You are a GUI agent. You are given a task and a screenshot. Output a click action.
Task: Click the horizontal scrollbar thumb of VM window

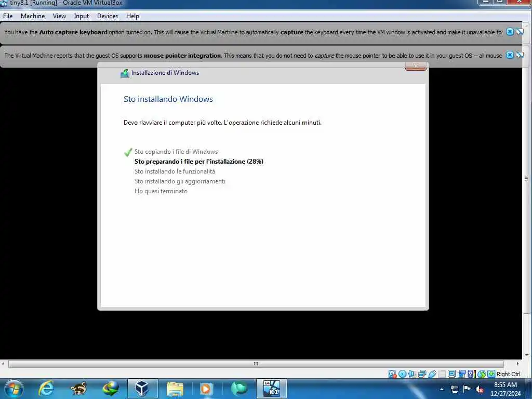coord(256,364)
